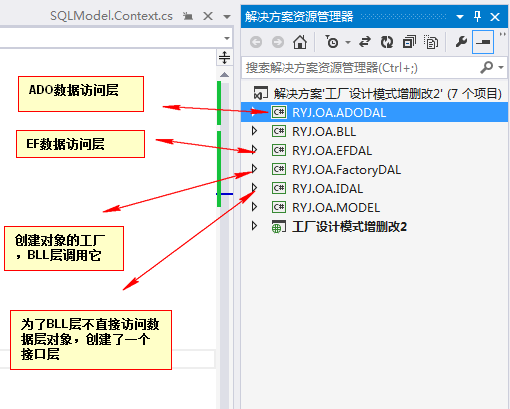Click the editor split-view handle icon
This screenshot has width=510, height=409.
click(224, 58)
